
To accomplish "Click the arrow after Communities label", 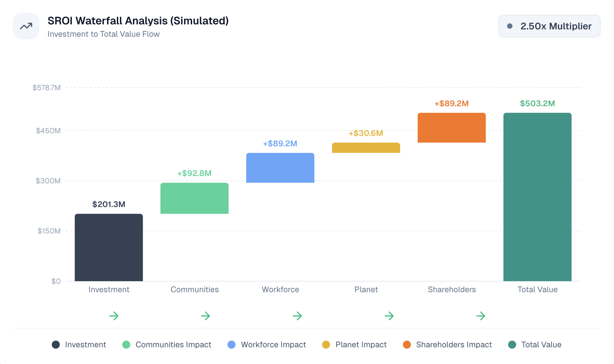I will click(x=205, y=316).
